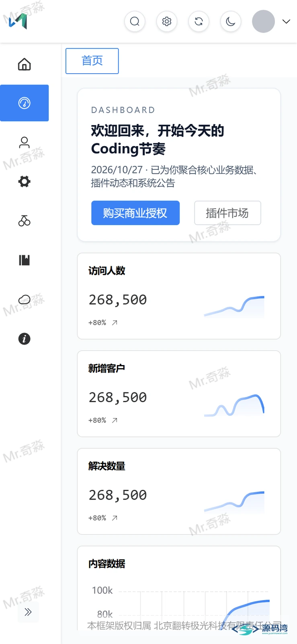Screen dimensions: 297x644
Task: Click the +80% label in 解决数量 card
Action: click(x=97, y=518)
